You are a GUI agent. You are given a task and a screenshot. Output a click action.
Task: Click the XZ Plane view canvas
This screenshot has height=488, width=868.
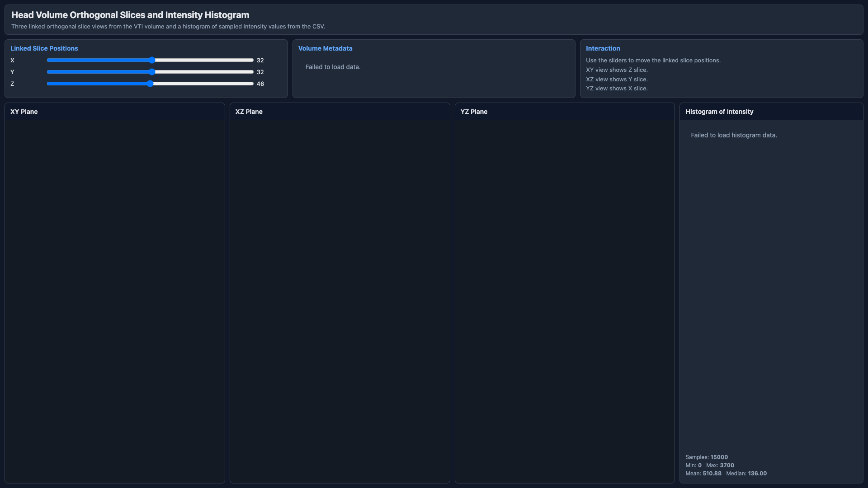coord(340,301)
